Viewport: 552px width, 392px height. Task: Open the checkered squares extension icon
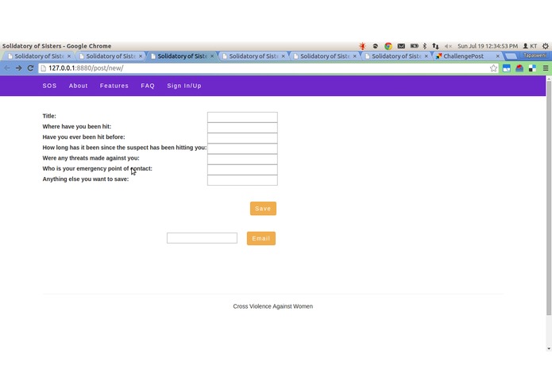point(532,68)
